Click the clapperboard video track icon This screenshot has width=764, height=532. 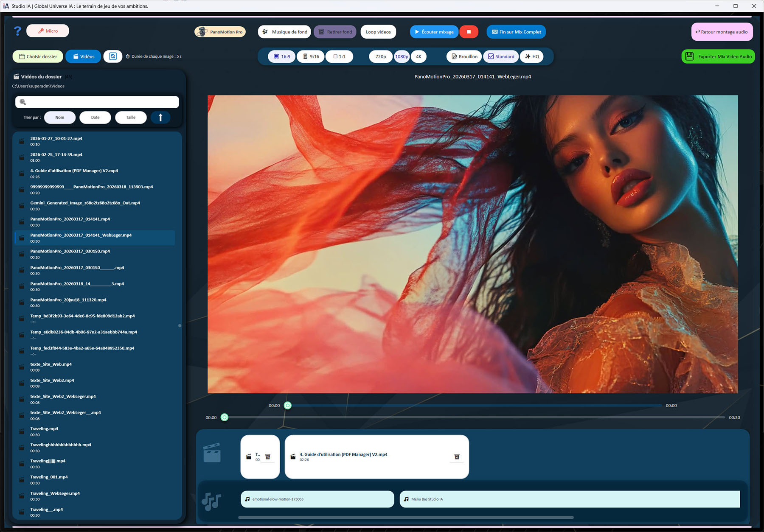212,453
